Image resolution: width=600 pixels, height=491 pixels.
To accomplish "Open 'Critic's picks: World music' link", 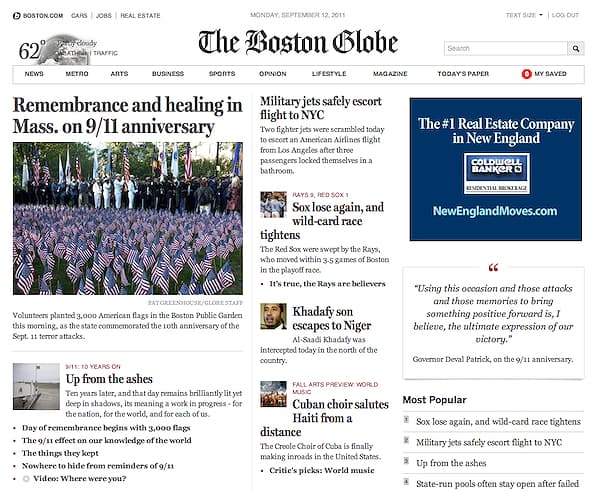I will click(x=322, y=471).
